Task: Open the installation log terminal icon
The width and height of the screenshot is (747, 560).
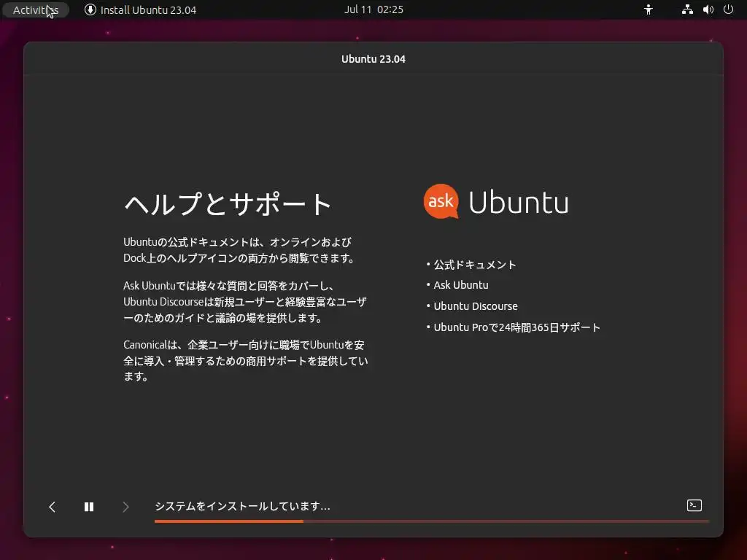Action: (694, 506)
